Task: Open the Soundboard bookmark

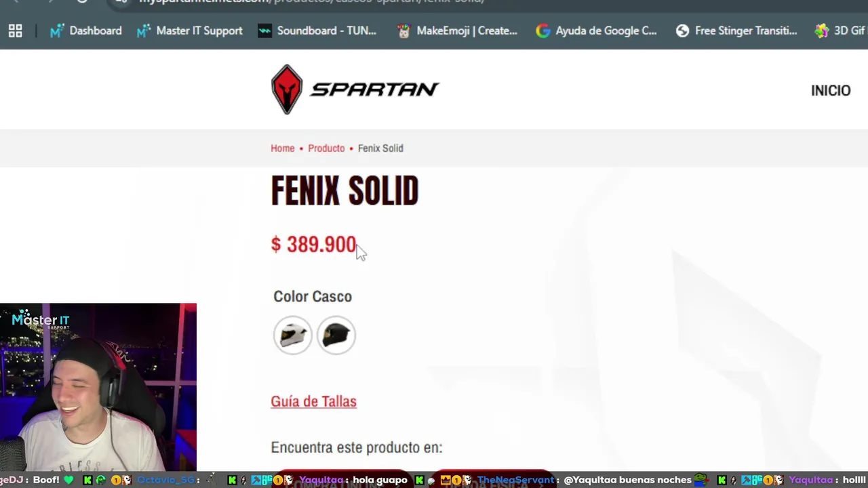Action: pos(317,30)
